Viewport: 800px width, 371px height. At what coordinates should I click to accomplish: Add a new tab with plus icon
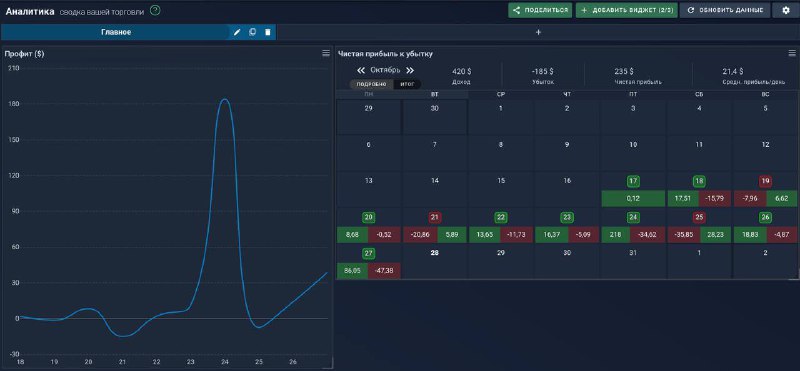538,32
